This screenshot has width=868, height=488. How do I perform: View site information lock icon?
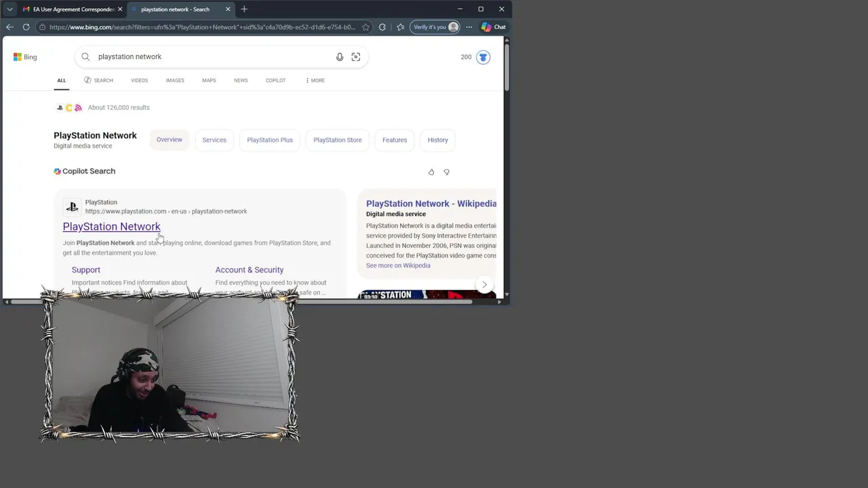(42, 27)
